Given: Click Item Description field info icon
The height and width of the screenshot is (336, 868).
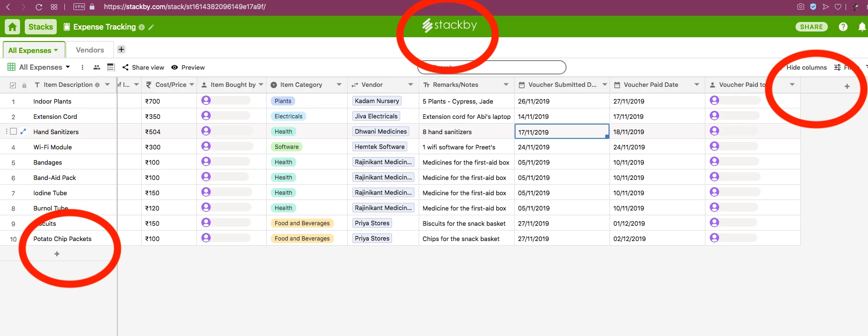Looking at the screenshot, I should point(97,85).
